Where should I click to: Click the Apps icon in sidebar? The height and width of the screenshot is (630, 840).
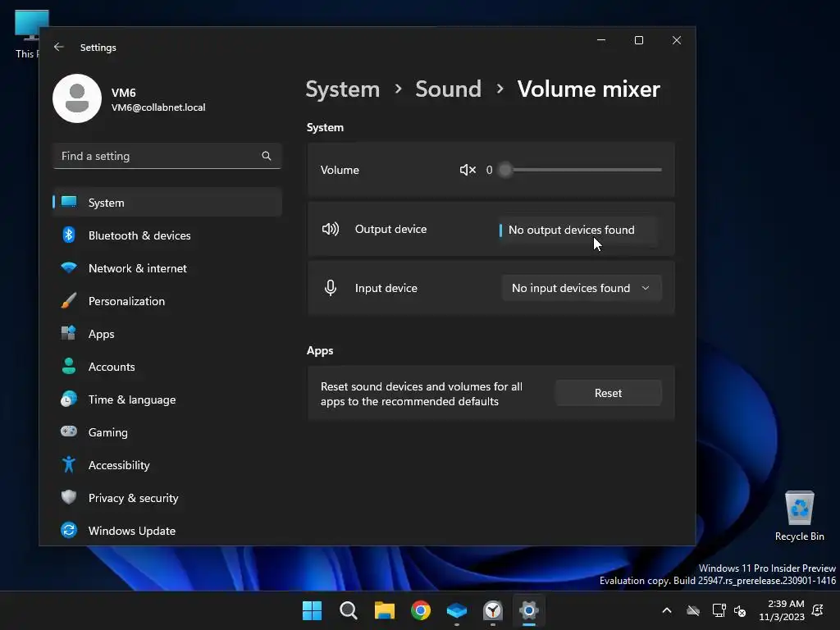click(69, 333)
